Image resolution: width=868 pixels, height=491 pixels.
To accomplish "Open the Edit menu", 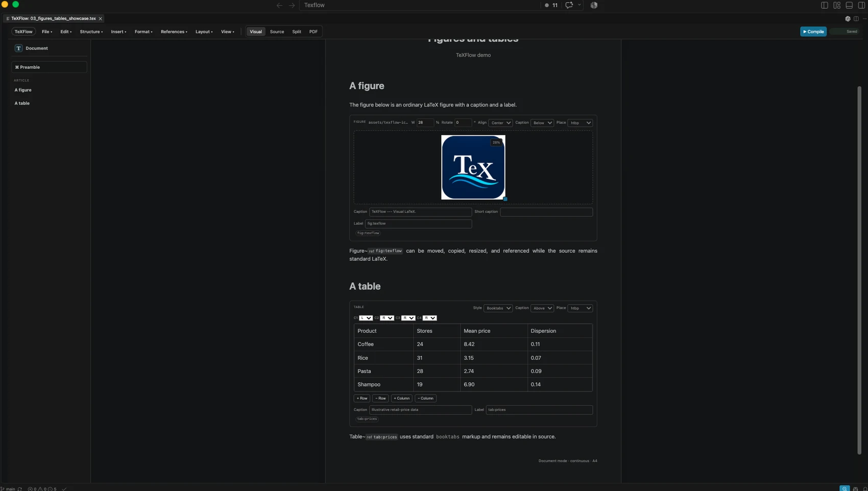I will (66, 32).
